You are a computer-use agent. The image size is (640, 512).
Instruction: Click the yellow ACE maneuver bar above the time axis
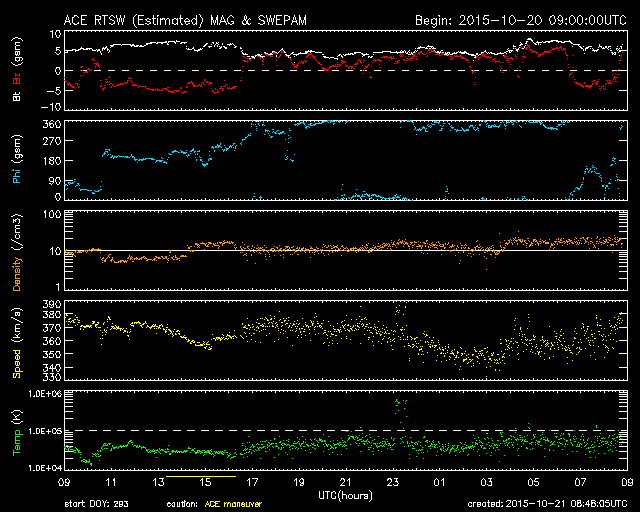click(x=200, y=477)
